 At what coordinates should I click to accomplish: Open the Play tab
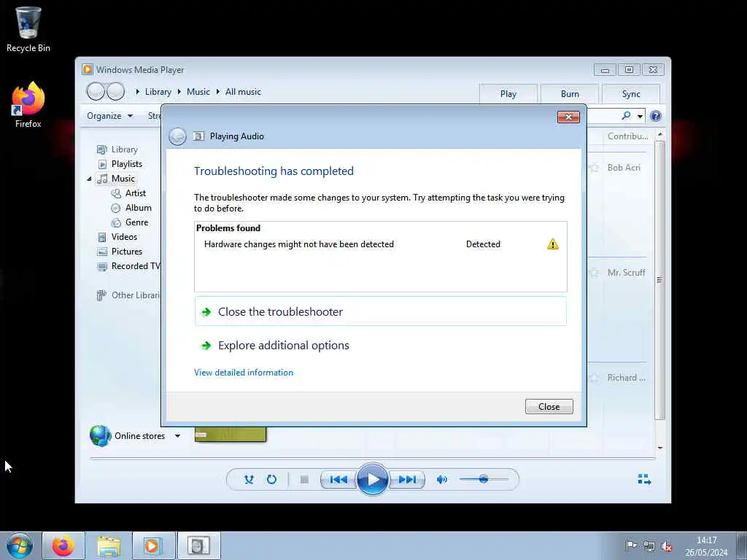508,94
